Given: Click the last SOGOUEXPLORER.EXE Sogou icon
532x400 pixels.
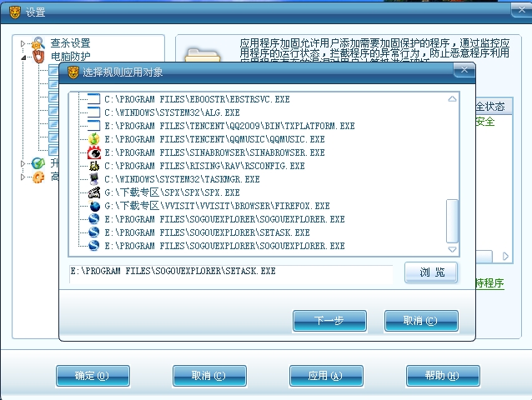Looking at the screenshot, I should click(x=94, y=246).
